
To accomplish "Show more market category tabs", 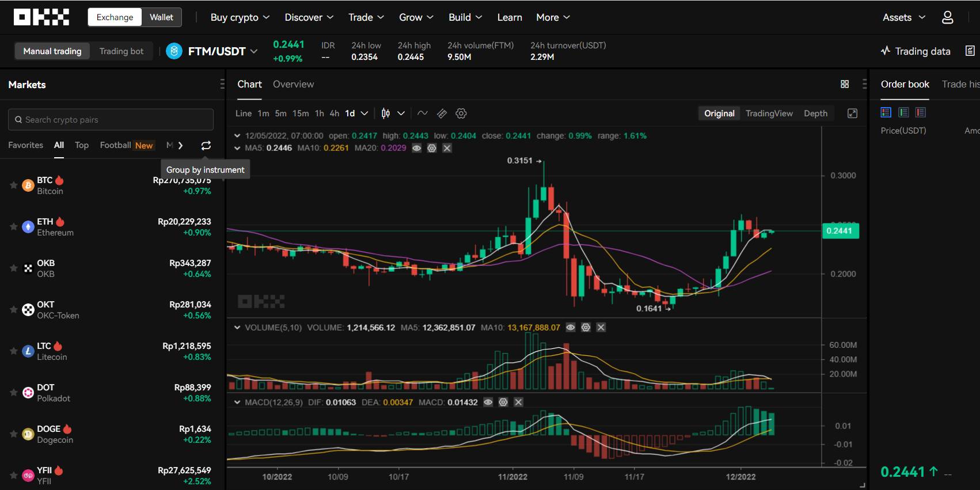I will [x=180, y=146].
